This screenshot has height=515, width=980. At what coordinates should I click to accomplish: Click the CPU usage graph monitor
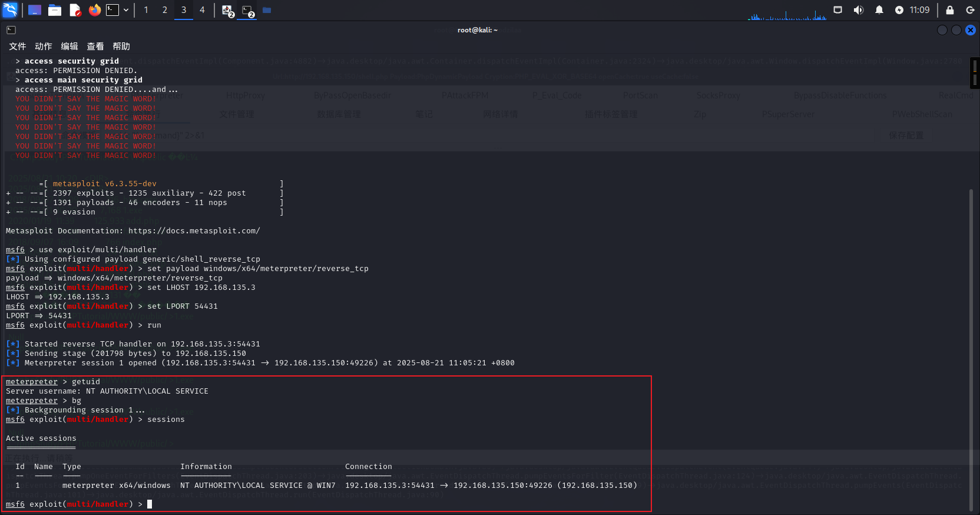click(x=787, y=14)
